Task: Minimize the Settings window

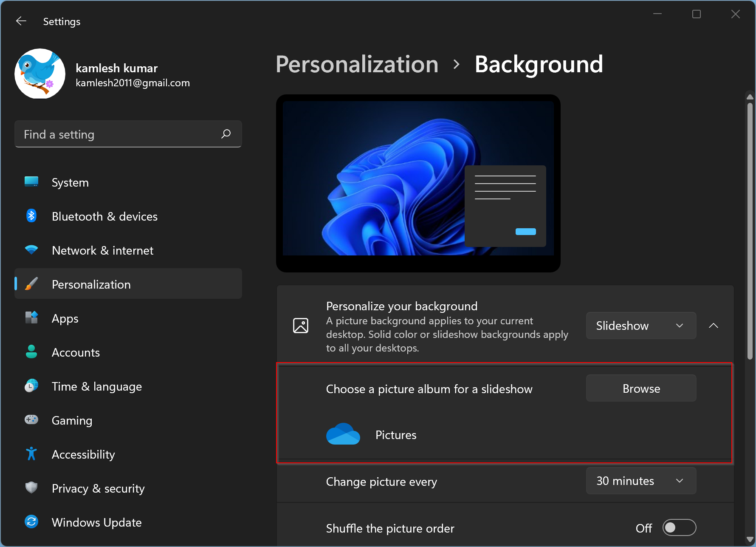Action: pyautogui.click(x=657, y=14)
